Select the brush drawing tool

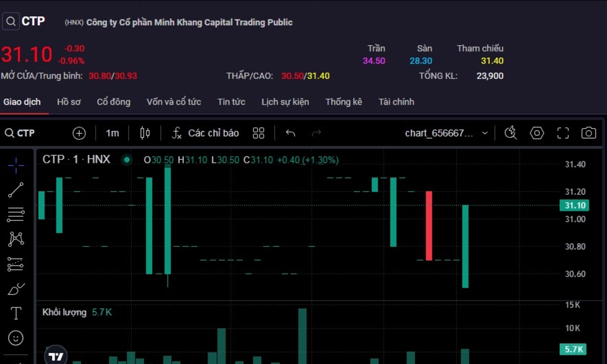[x=16, y=289]
